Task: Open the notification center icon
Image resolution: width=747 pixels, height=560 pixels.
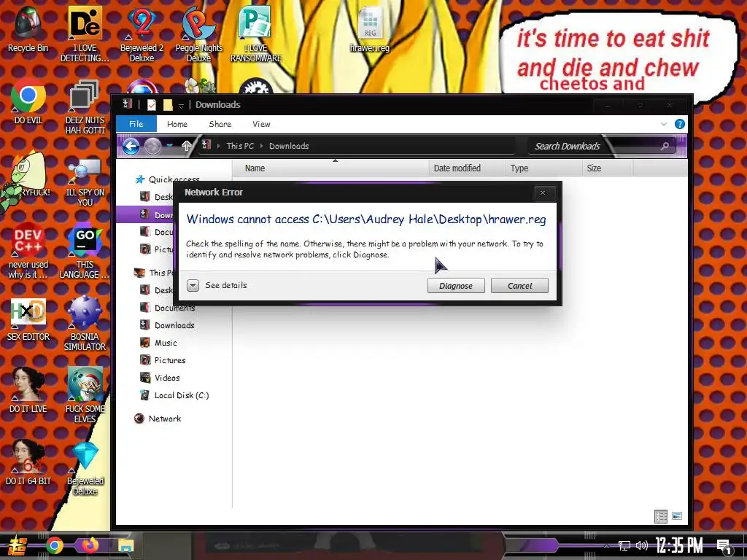Action: (724, 547)
